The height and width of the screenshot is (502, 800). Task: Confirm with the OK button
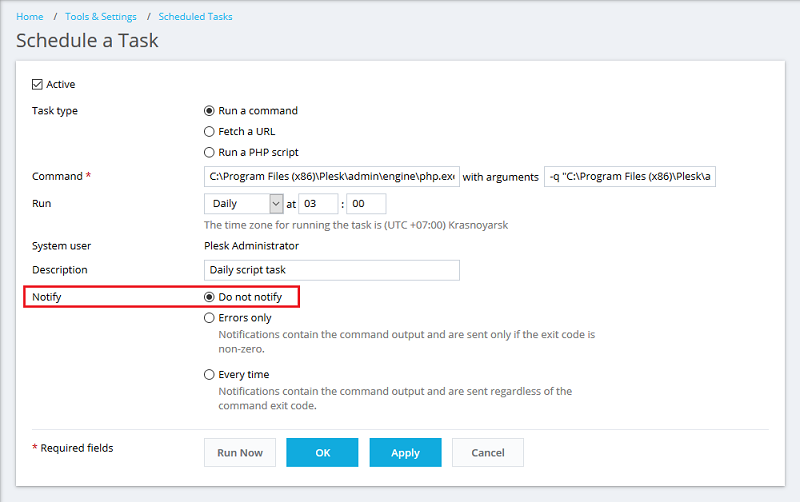tap(322, 453)
